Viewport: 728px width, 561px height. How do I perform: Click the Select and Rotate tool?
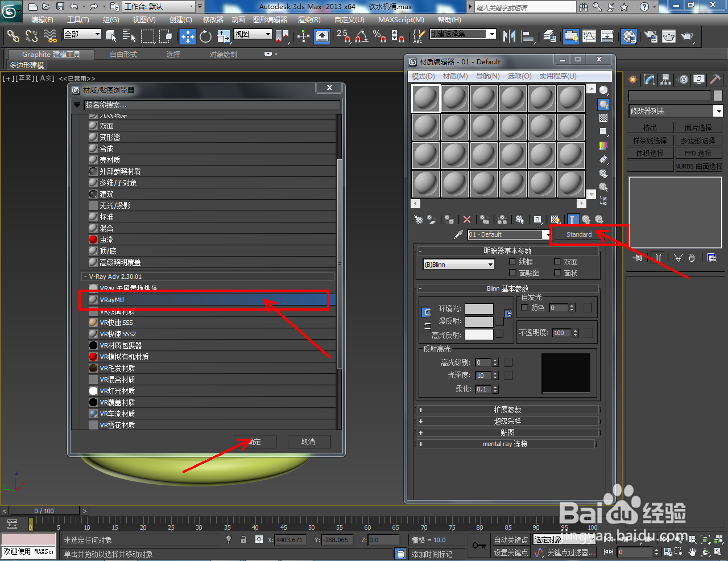pos(205,36)
